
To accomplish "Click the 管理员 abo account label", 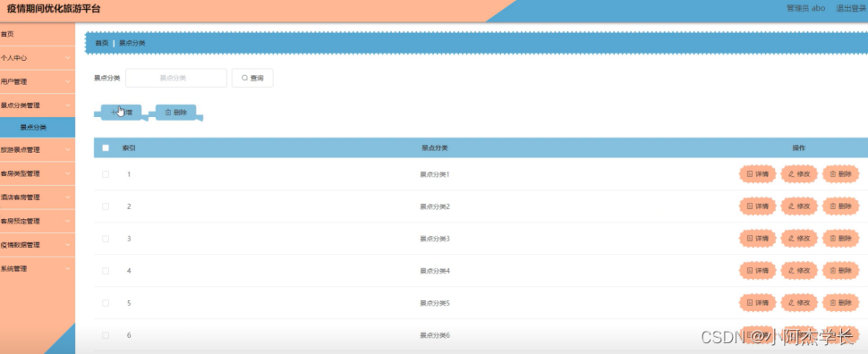I will (x=806, y=8).
